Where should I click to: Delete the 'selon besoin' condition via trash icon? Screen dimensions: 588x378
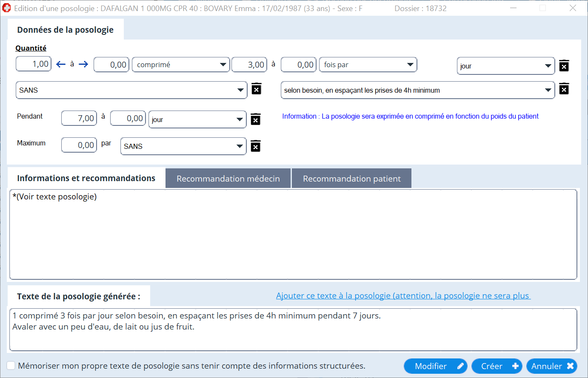(x=564, y=89)
